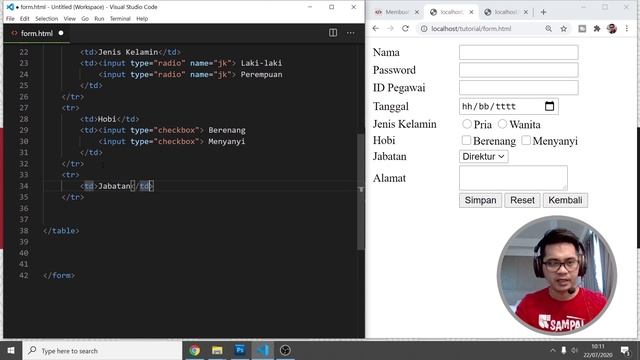Check the Berenang checkbox

point(466,140)
